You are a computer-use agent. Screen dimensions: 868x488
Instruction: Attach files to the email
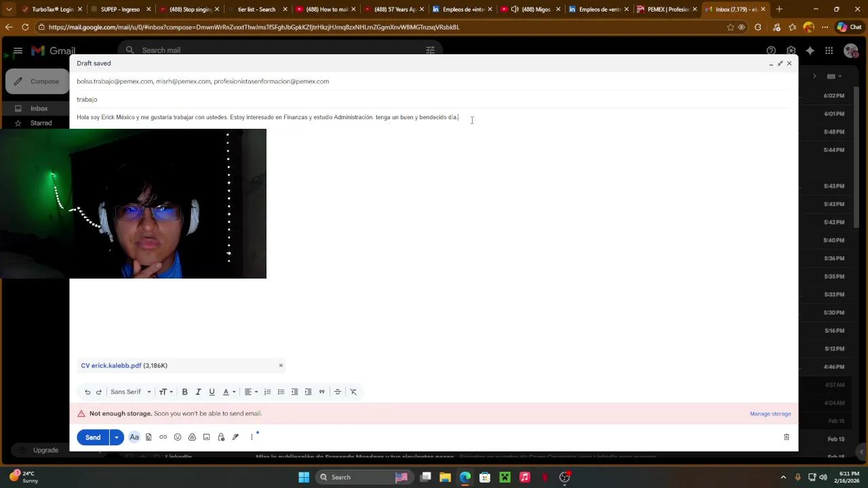point(149,437)
